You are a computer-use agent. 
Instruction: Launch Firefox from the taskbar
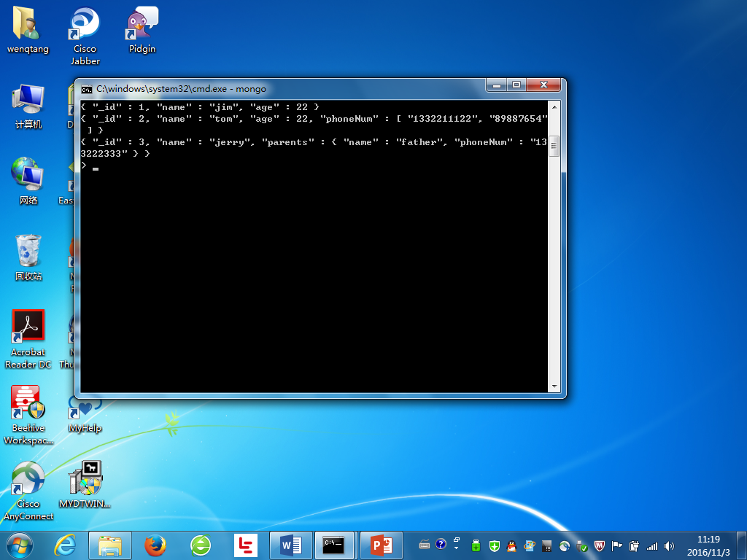click(x=155, y=545)
